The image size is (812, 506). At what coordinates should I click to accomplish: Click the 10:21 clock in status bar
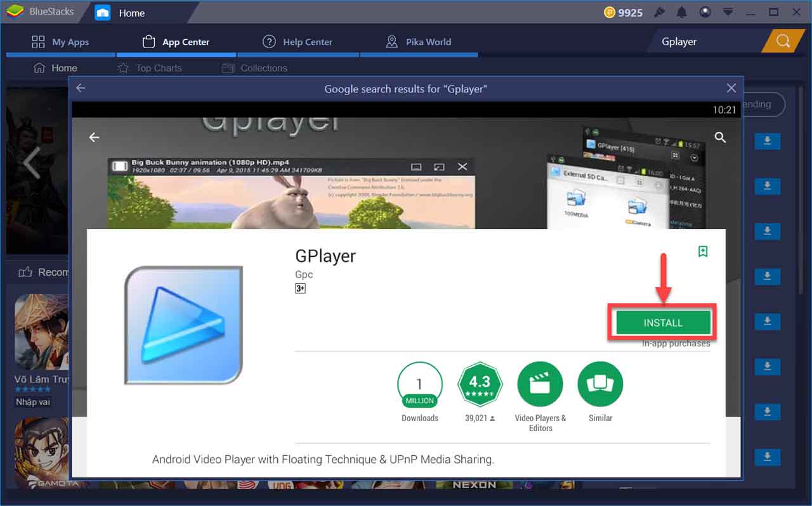click(x=724, y=110)
